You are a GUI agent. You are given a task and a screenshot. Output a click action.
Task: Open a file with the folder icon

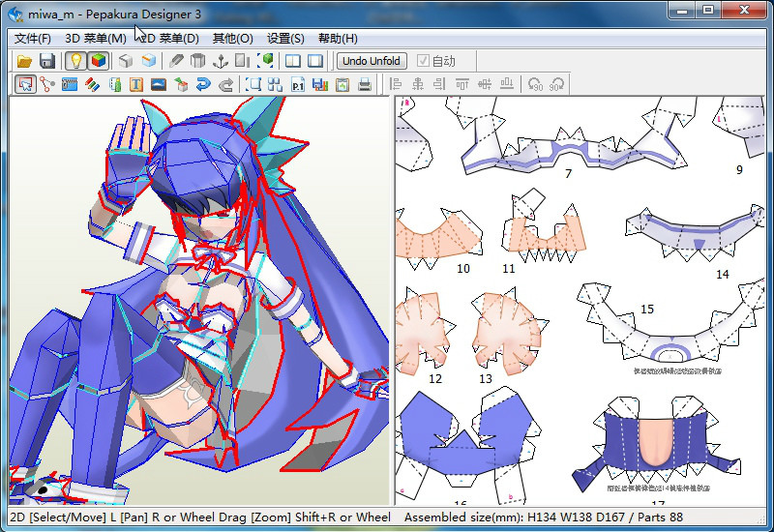point(24,61)
